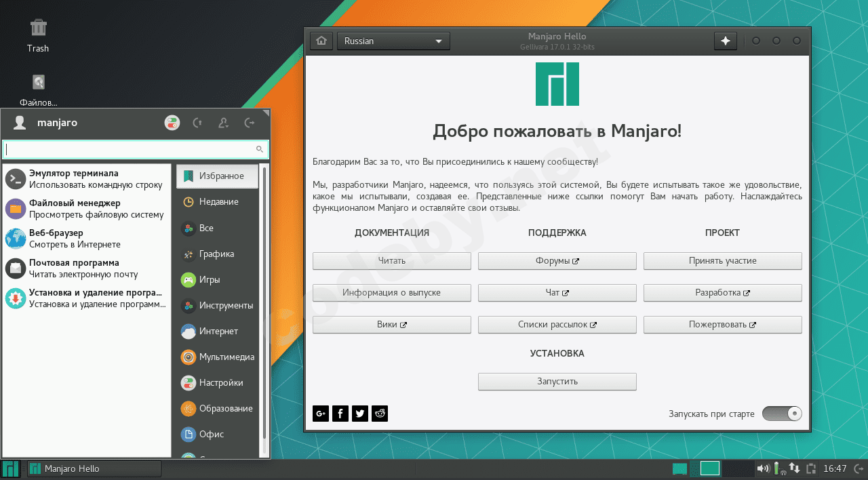Image resolution: width=868 pixels, height=480 pixels.
Task: Open the Facebook social icon
Action: 340,414
